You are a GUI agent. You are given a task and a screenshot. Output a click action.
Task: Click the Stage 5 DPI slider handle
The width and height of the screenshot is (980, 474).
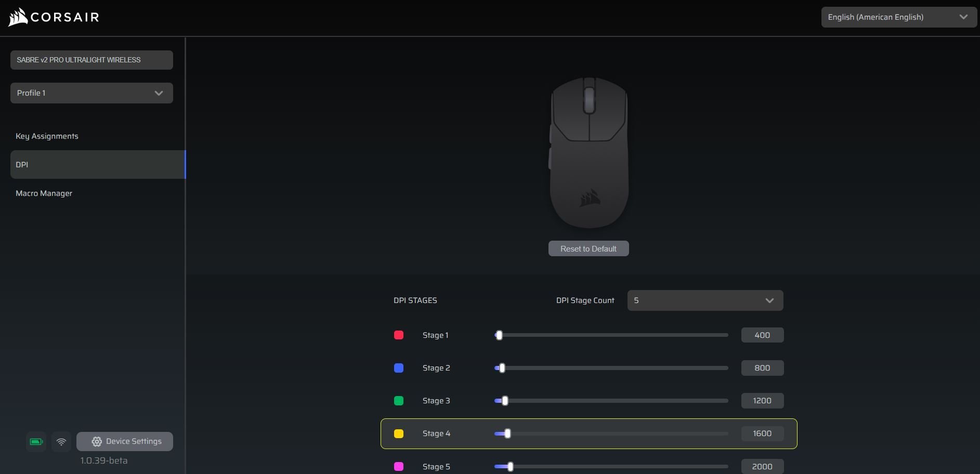point(511,467)
